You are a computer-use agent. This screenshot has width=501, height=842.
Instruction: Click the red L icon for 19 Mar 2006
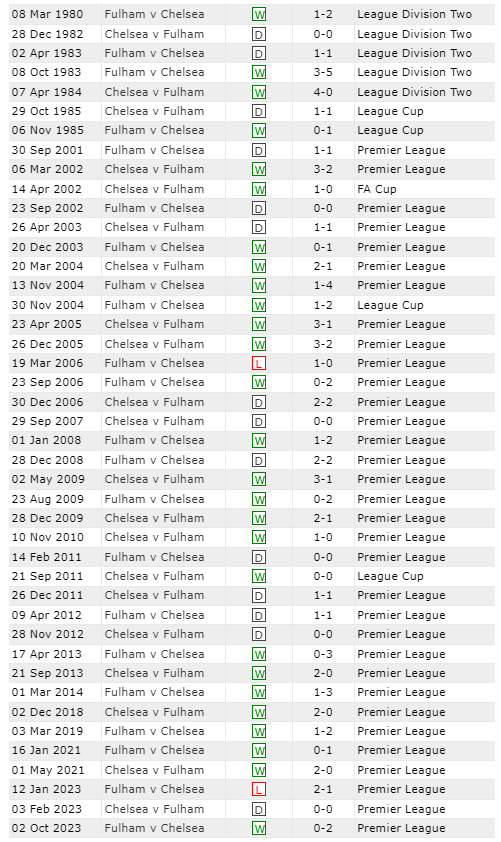click(259, 364)
